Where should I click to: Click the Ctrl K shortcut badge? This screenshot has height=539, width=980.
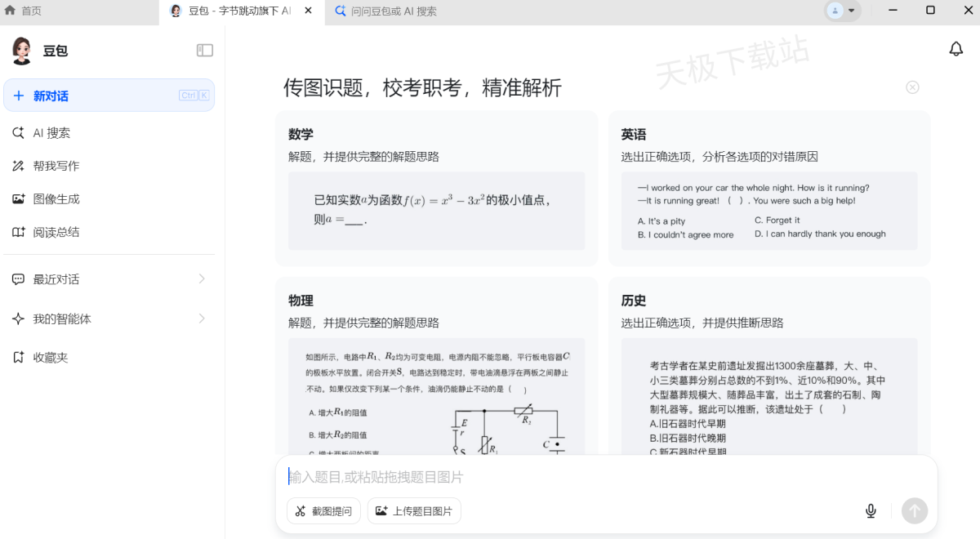[x=194, y=96]
